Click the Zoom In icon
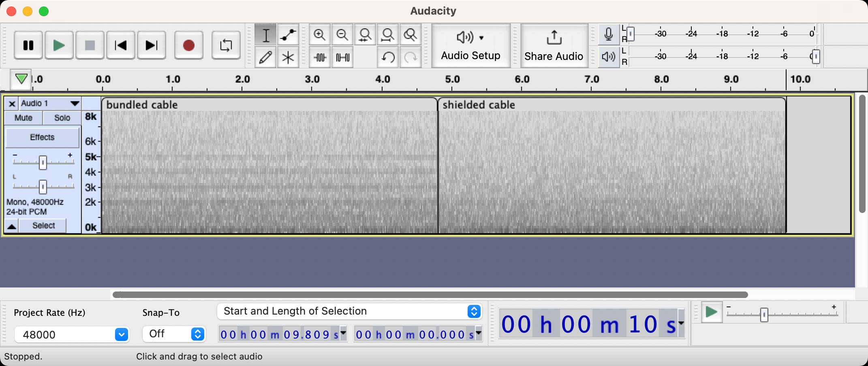This screenshot has width=868, height=366. click(320, 35)
